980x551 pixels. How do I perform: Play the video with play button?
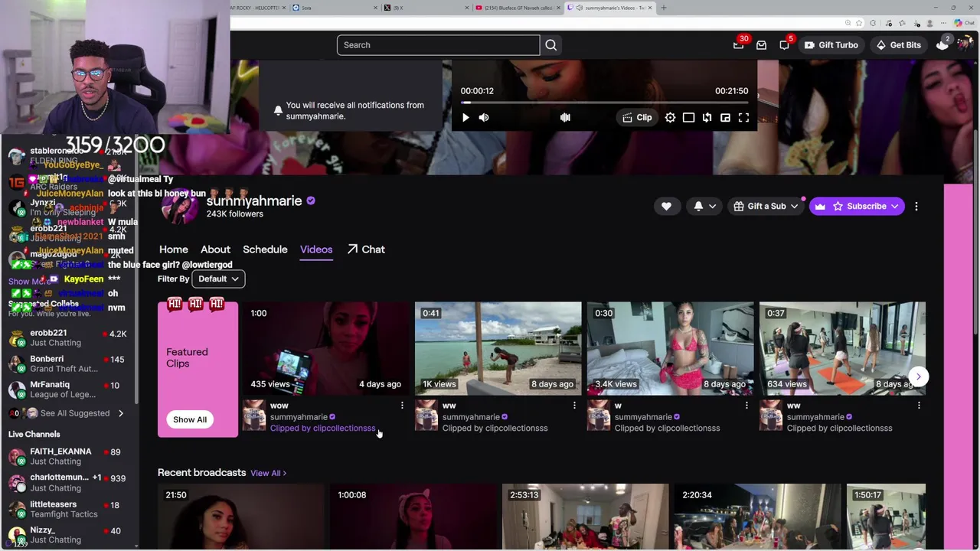pos(465,118)
